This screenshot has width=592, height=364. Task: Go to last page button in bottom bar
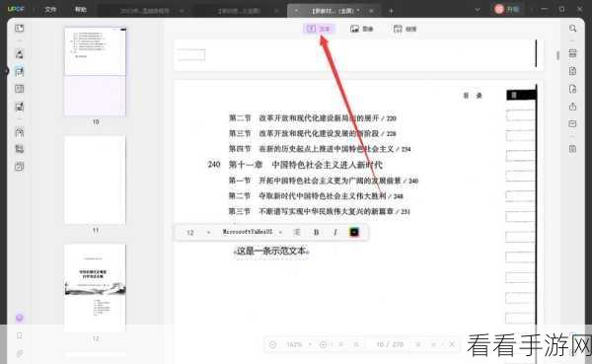pyautogui.click(x=434, y=344)
